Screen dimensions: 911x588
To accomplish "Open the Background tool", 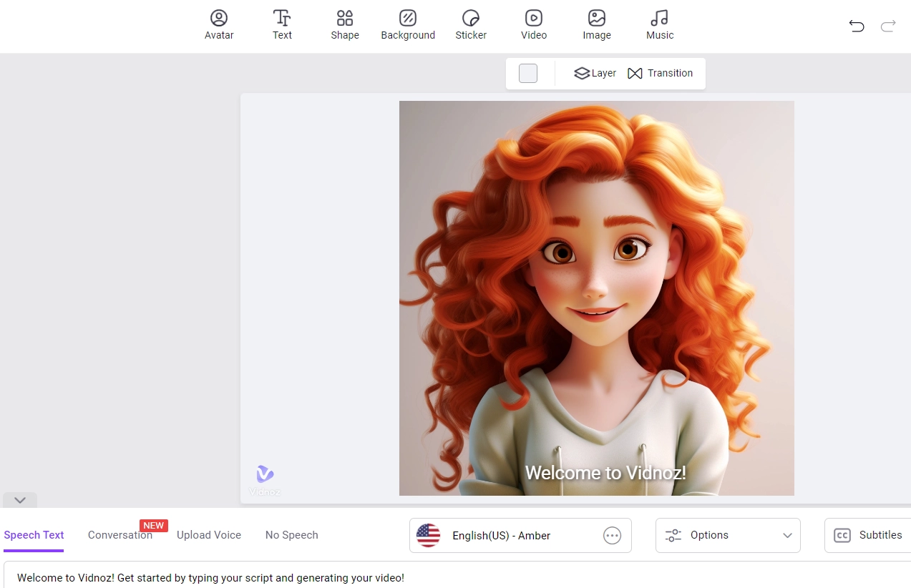I will pos(408,25).
